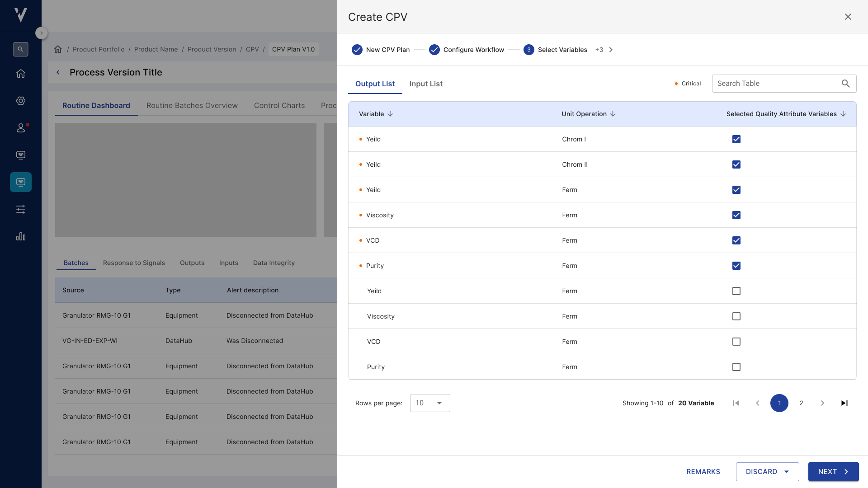Open the settings gear in sidebar
868x488 pixels.
(x=21, y=101)
